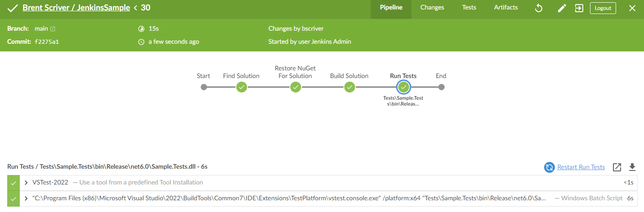Select the Build Solution stage node
Image resolution: width=644 pixels, height=212 pixels.
[350, 87]
